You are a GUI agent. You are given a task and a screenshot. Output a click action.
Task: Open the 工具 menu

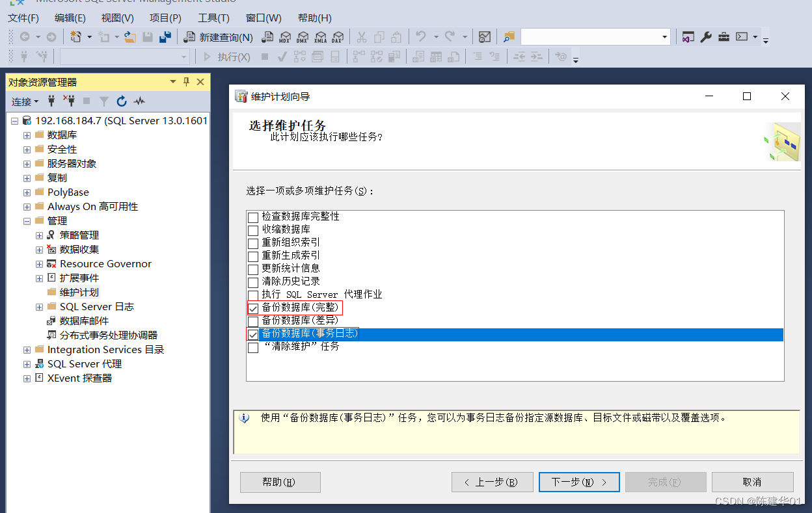pos(213,18)
